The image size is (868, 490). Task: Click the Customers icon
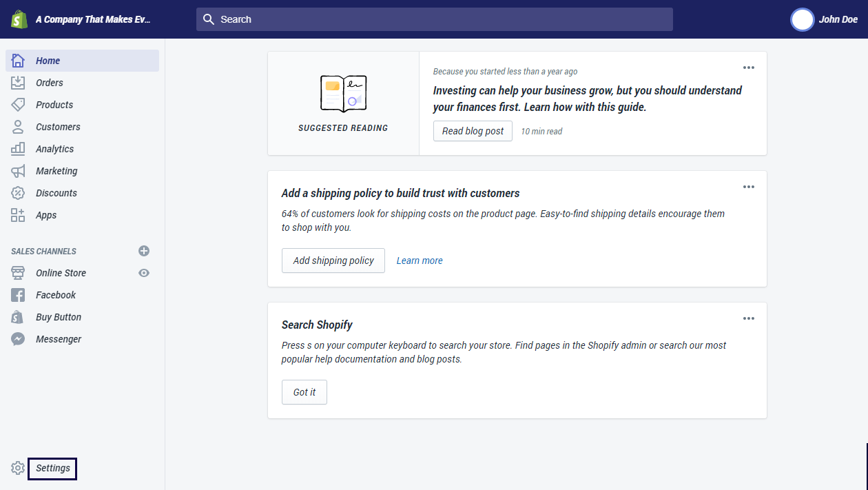pyautogui.click(x=17, y=127)
